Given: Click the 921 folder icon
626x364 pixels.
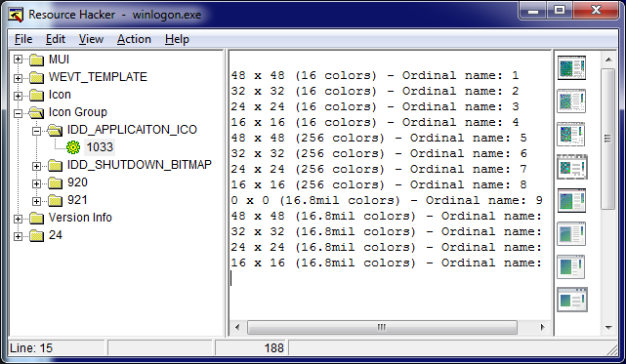Looking at the screenshot, I should point(55,200).
